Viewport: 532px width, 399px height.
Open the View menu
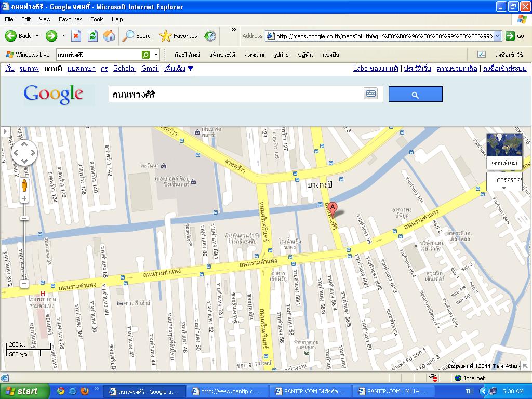click(45, 19)
